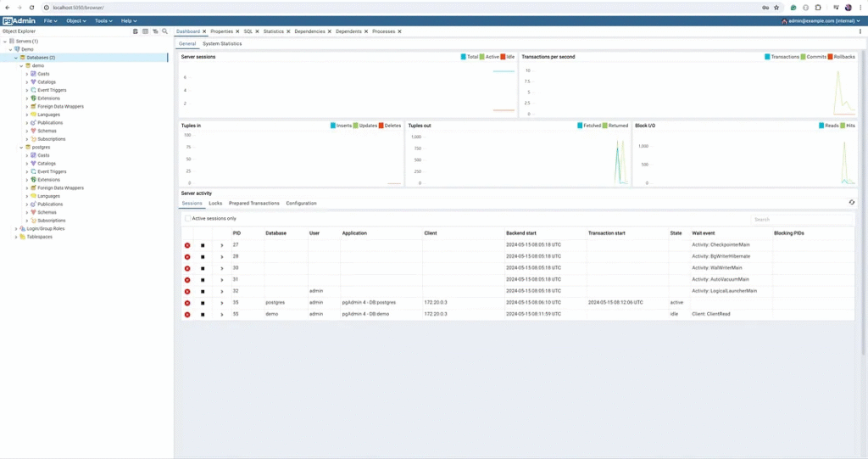This screenshot has width=868, height=459.
Task: Close the Processes tab
Action: point(399,31)
